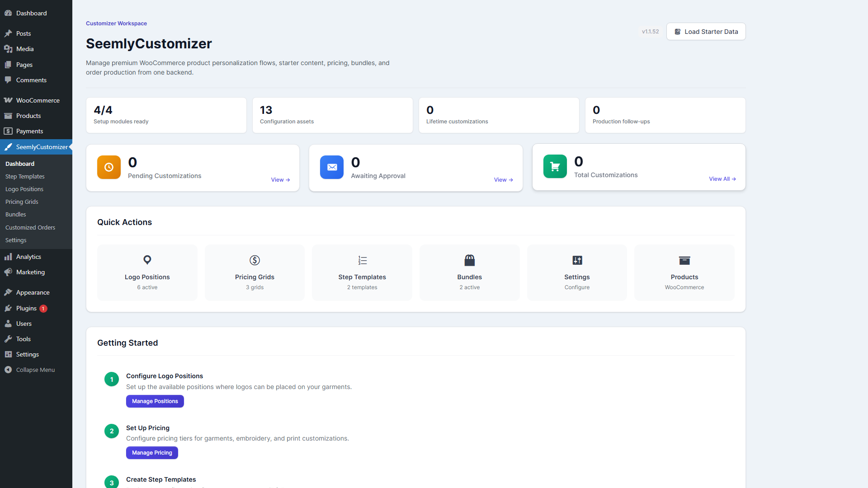Click the Logo Positions map pin icon
This screenshot has width=868, height=488.
coord(147,260)
